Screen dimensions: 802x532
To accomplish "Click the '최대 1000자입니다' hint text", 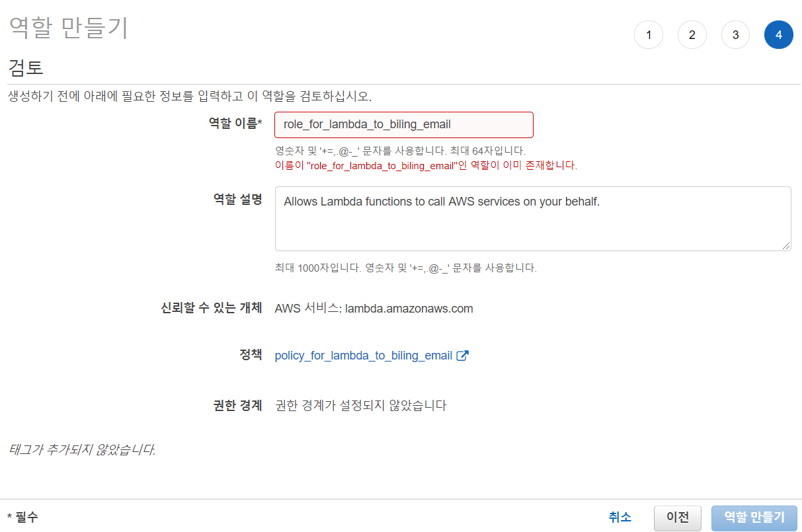I will (406, 268).
